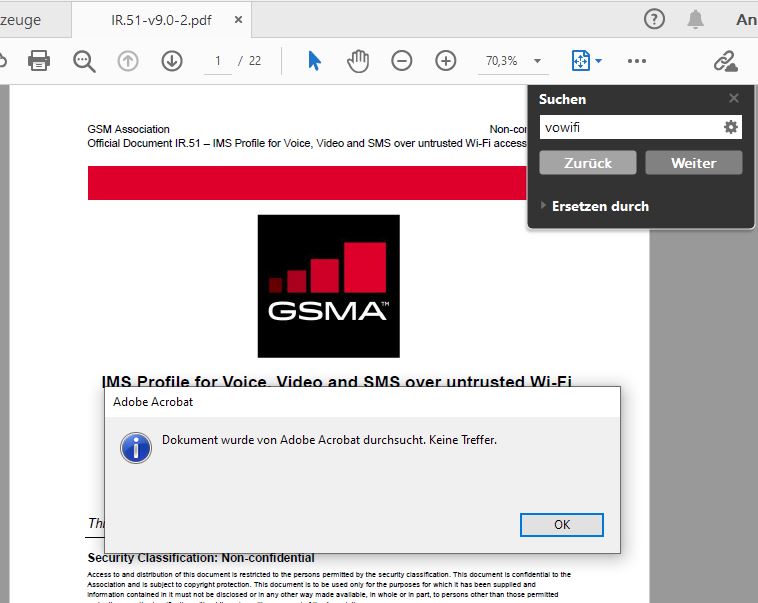Image resolution: width=758 pixels, height=603 pixels.
Task: Click the Security Classification heading
Action: pyautogui.click(x=201, y=558)
